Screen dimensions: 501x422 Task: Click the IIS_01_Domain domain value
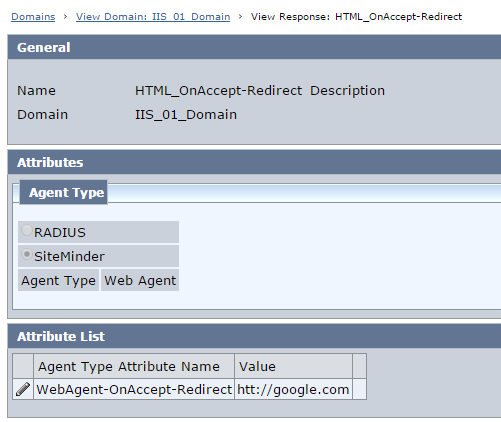click(x=186, y=115)
